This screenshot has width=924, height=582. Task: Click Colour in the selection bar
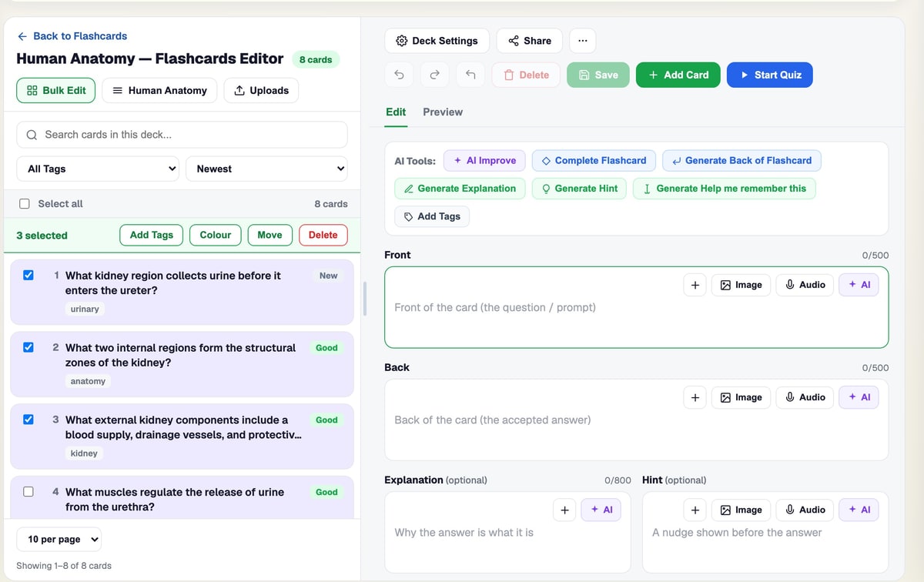pyautogui.click(x=216, y=235)
